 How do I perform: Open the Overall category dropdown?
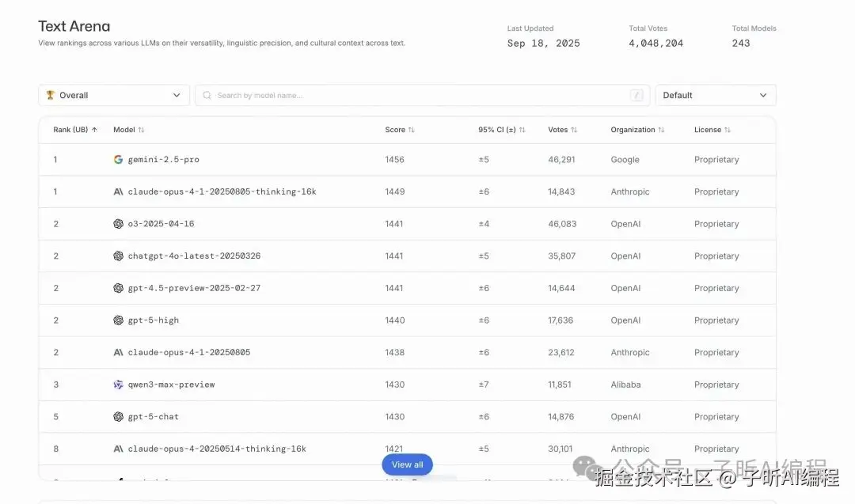(x=114, y=96)
